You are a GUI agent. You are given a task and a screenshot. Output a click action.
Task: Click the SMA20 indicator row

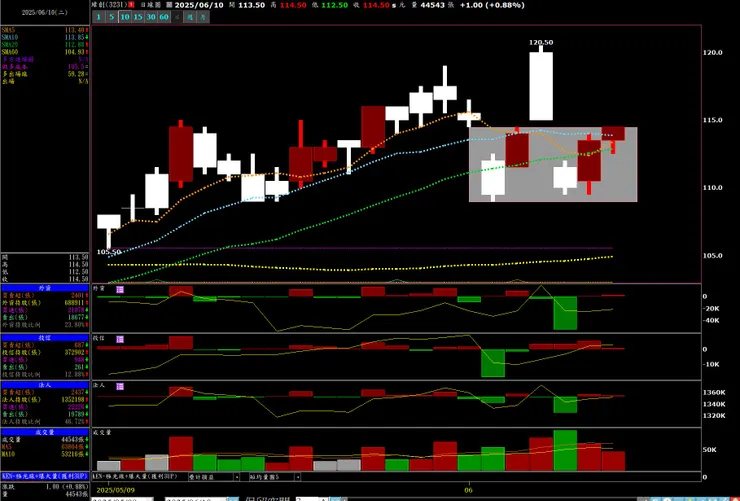coord(45,45)
